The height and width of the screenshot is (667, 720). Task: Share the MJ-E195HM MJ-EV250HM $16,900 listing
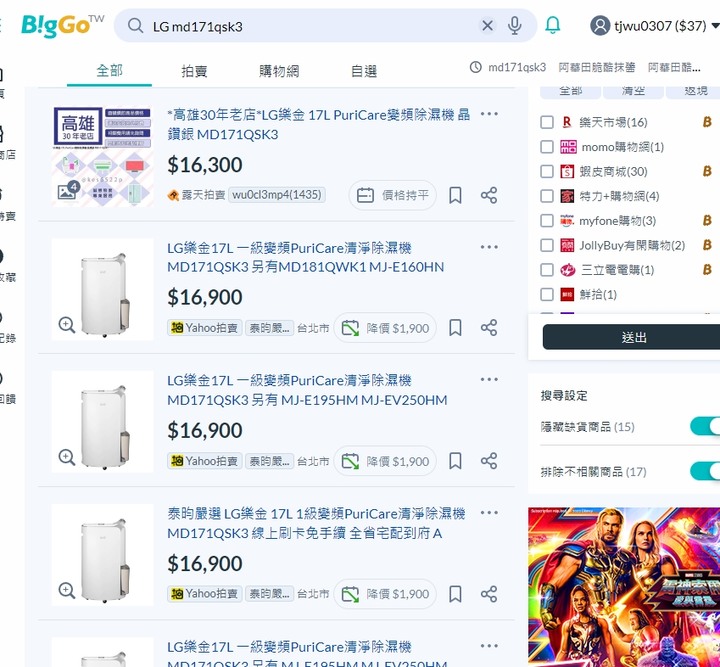pyautogui.click(x=489, y=461)
